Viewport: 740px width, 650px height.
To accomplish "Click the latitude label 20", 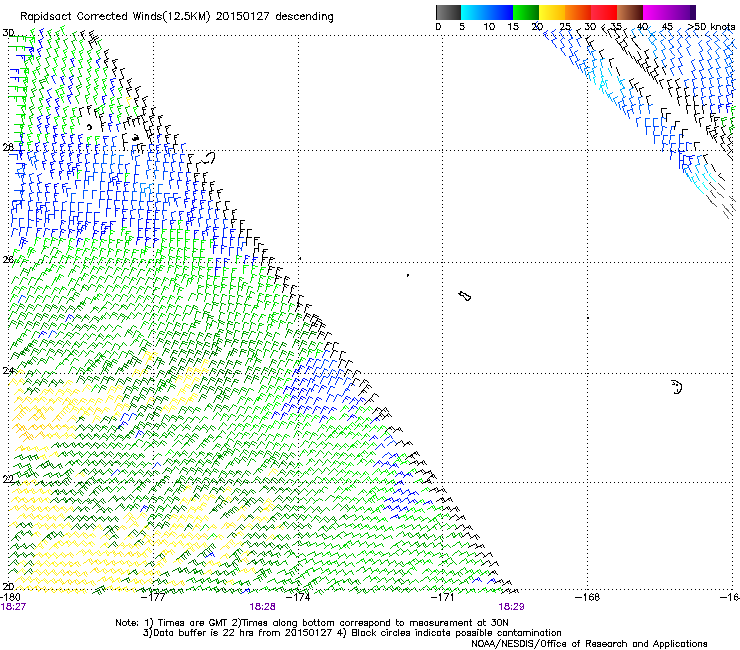I will [x=8, y=586].
